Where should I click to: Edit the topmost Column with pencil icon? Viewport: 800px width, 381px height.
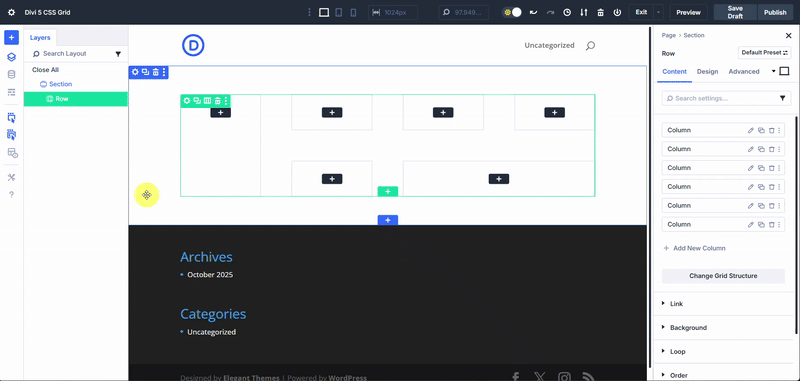[751, 130]
